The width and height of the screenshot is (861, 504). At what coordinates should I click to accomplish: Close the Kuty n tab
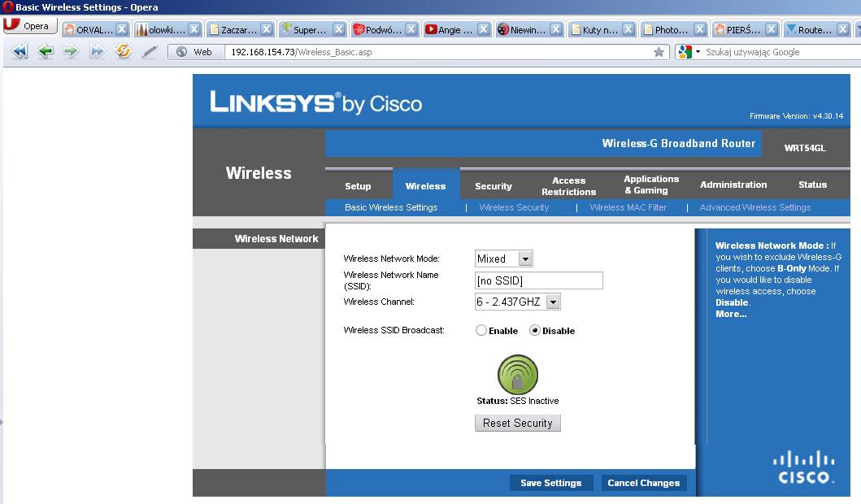(628, 29)
